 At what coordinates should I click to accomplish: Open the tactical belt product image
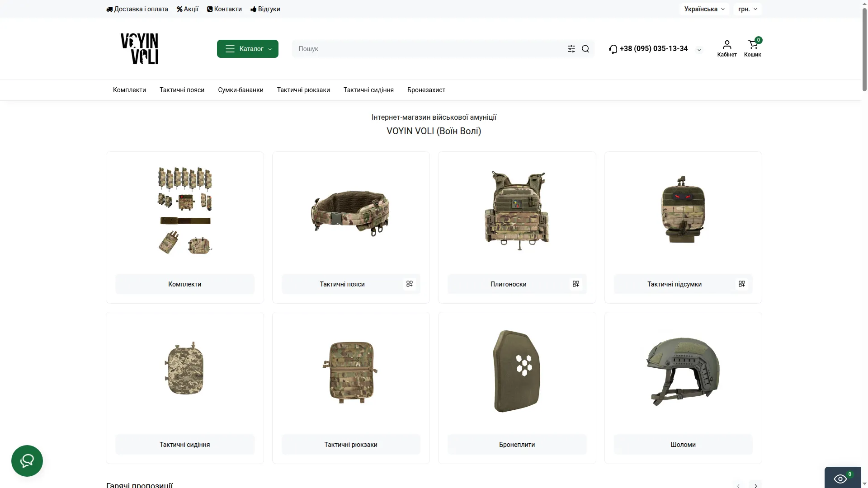click(x=350, y=213)
